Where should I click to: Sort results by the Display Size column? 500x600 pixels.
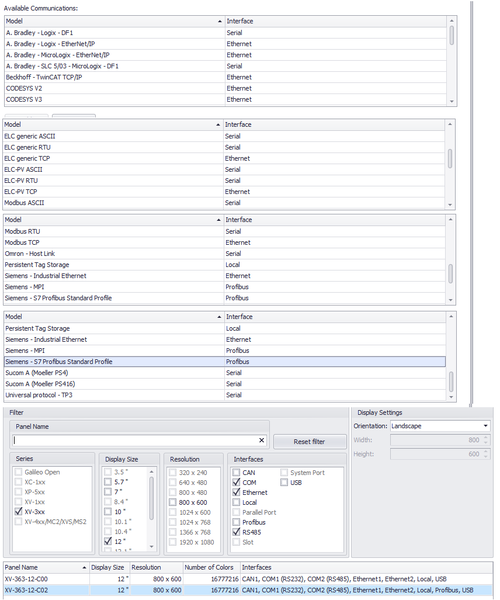tap(109, 567)
